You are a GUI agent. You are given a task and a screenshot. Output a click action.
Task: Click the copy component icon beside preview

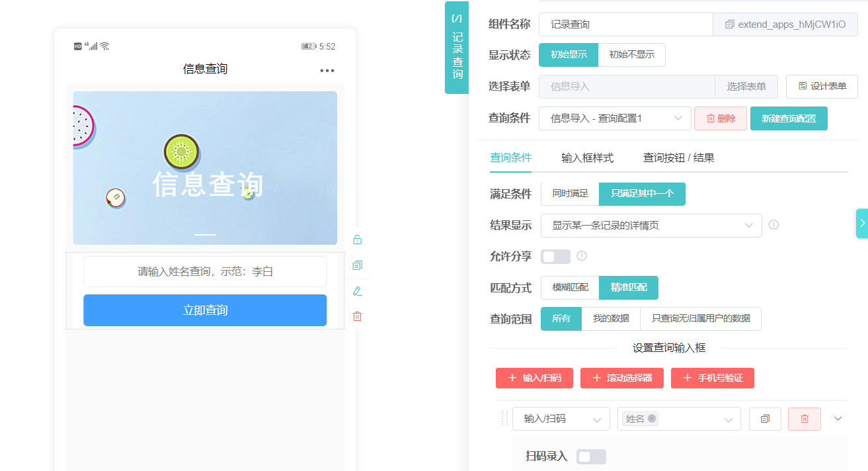tap(358, 265)
